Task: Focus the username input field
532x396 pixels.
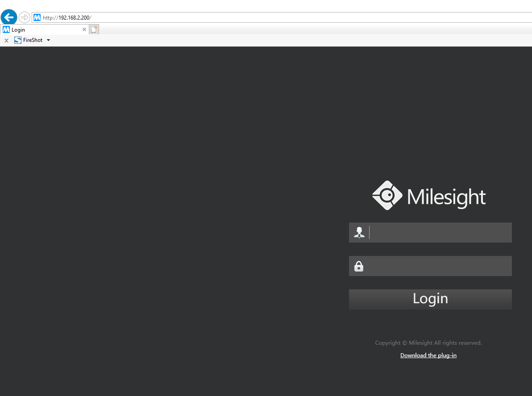Action: pos(440,232)
